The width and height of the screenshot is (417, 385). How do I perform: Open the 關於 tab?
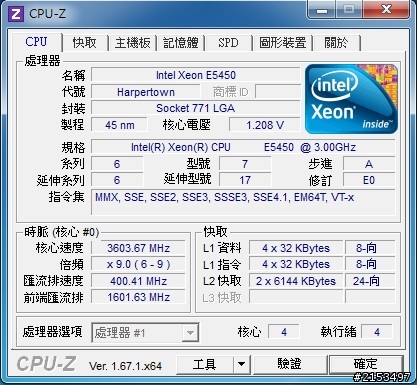click(336, 43)
